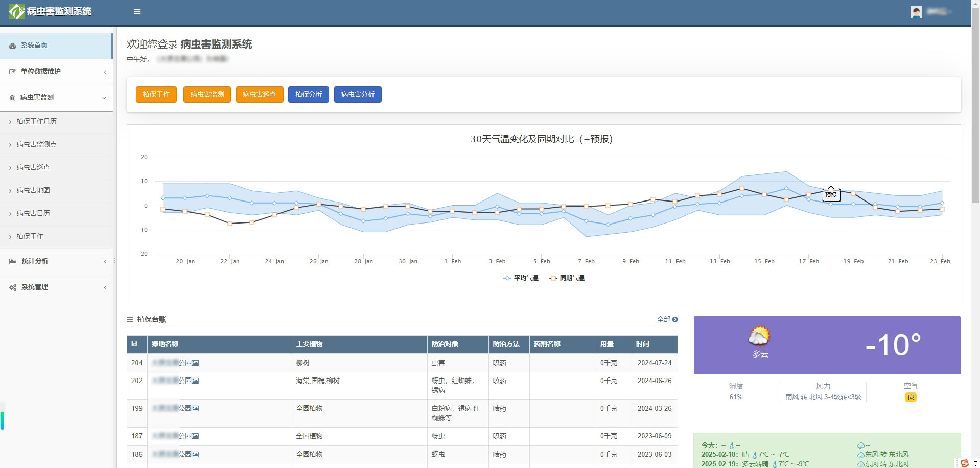
Task: Click the orange 病虫害巡查 button
Action: coord(260,94)
